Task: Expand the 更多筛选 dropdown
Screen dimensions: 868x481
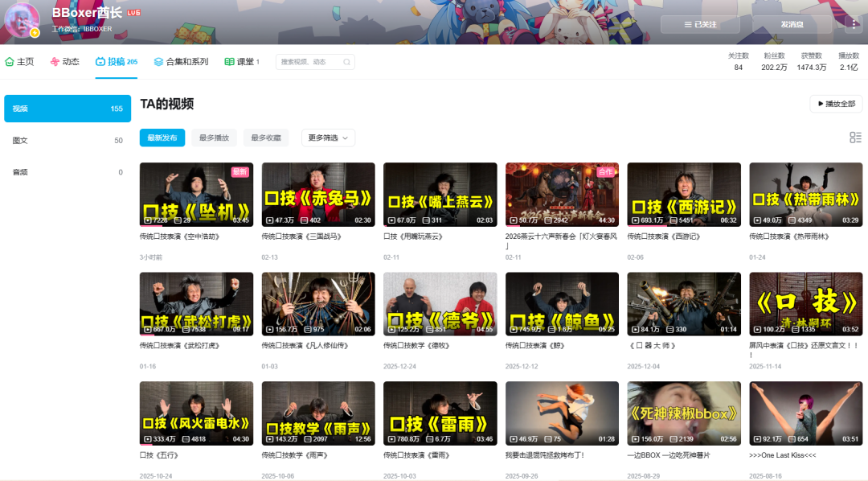Action: 328,138
